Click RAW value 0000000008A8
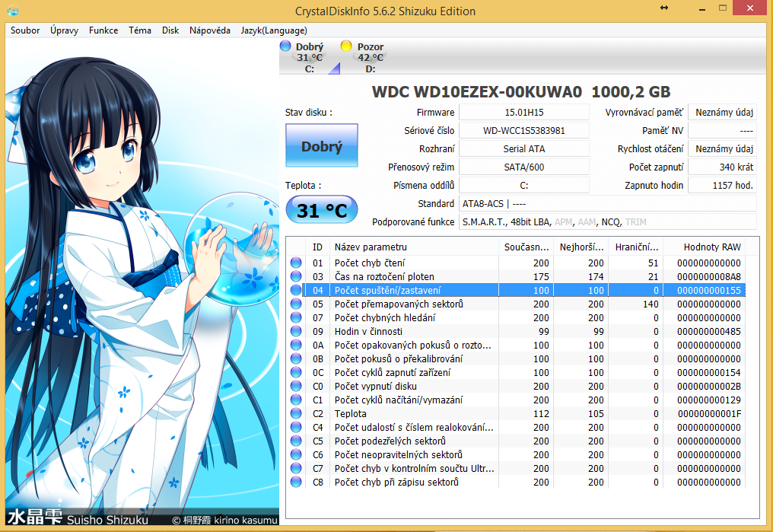Screen dimensions: 773x532 pyautogui.click(x=709, y=276)
